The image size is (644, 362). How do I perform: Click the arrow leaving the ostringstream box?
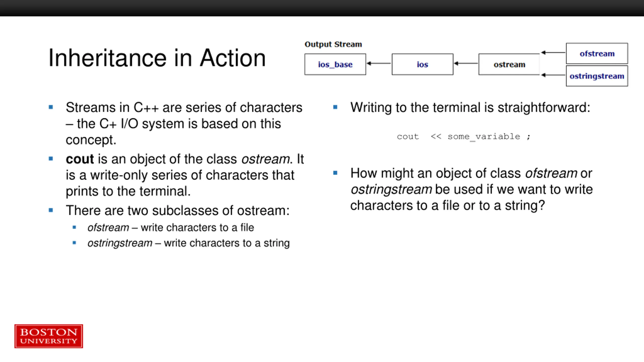point(553,75)
